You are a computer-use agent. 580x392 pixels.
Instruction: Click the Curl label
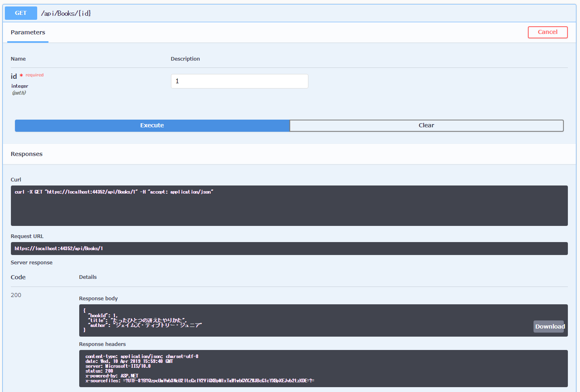coord(16,180)
